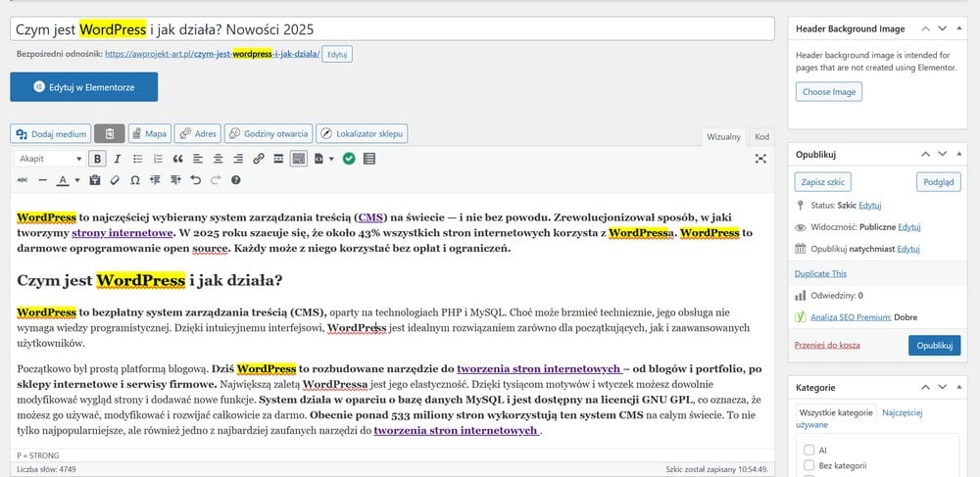The width and height of the screenshot is (980, 477).
Task: Click the striped table-like toolbar icon
Action: coord(369,159)
